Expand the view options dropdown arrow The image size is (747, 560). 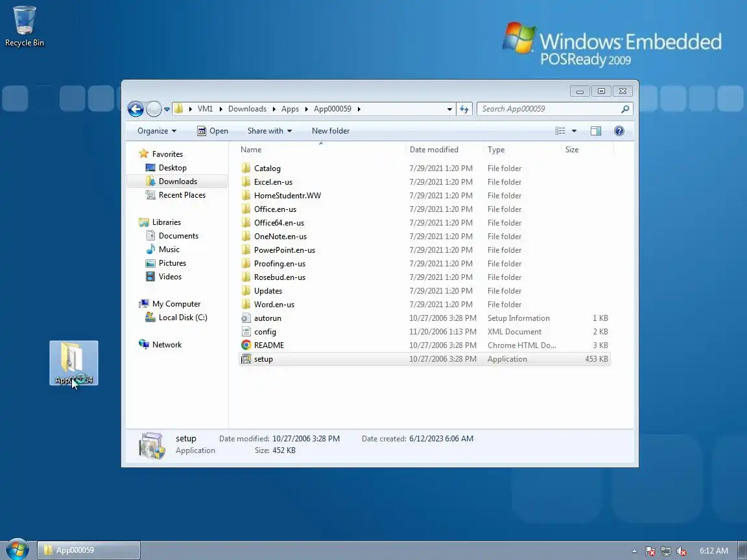574,131
